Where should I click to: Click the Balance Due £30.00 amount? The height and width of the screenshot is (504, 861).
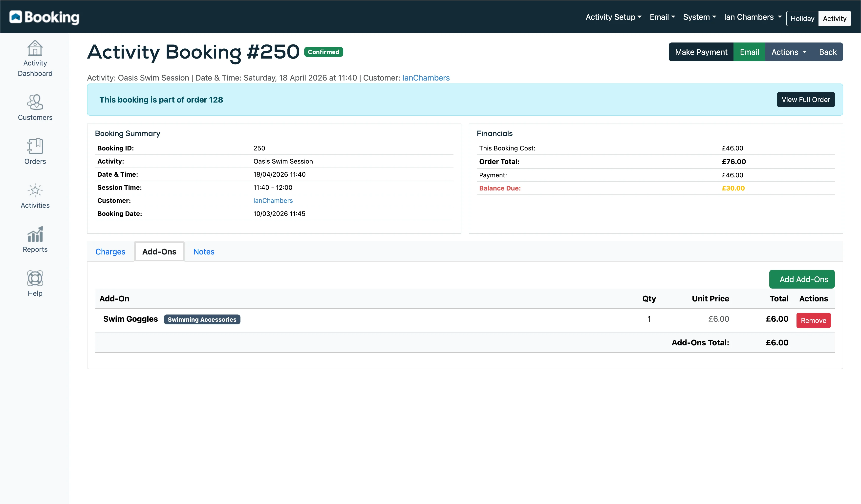733,188
